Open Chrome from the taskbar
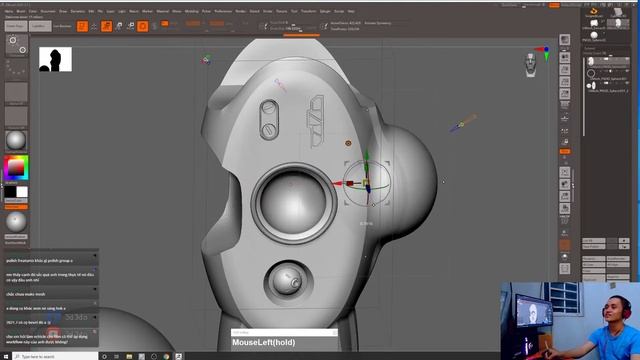The height and width of the screenshot is (360, 640). point(166,356)
